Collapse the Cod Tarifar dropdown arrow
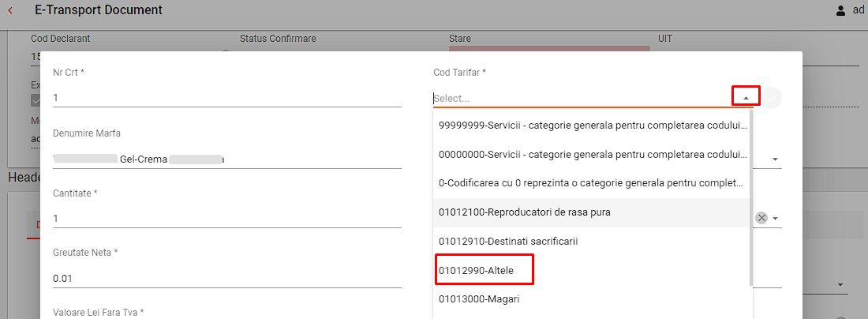The width and height of the screenshot is (868, 319). (x=746, y=97)
